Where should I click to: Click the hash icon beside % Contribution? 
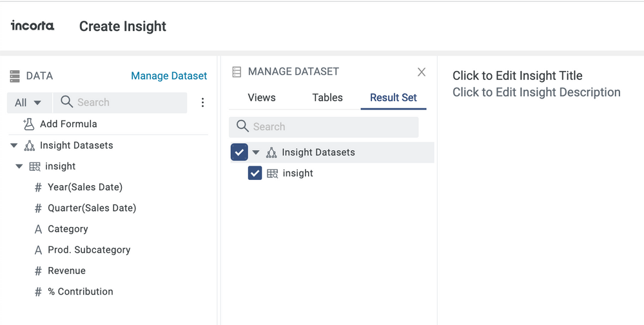(38, 291)
